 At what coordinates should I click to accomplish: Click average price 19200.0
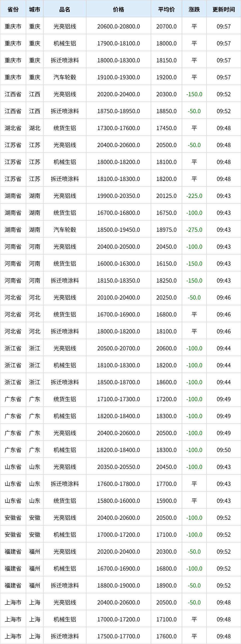tap(166, 77)
